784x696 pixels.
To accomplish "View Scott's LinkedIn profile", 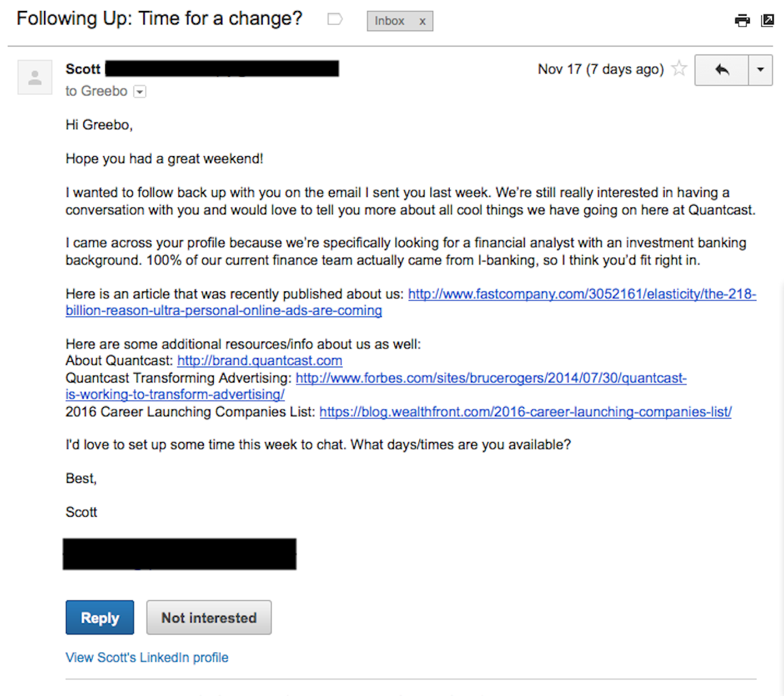I will coord(147,657).
